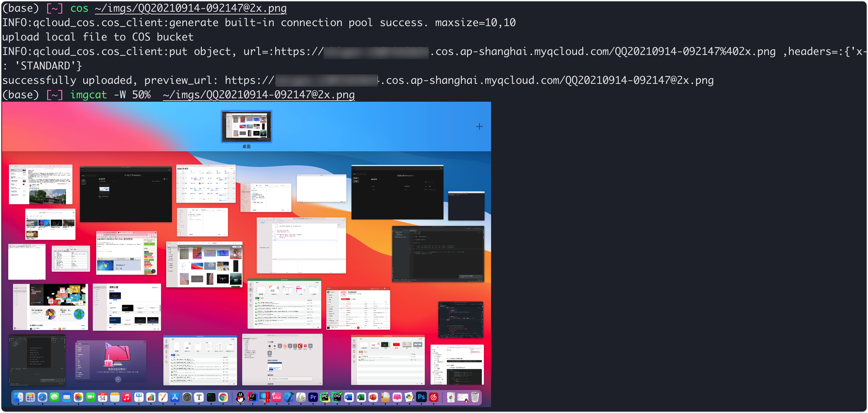
Task: Select the parallels desktop for mac webpage window
Action: click(127, 253)
